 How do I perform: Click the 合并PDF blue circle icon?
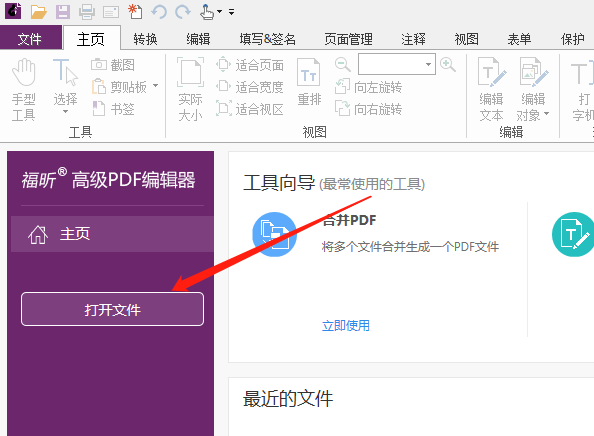275,234
